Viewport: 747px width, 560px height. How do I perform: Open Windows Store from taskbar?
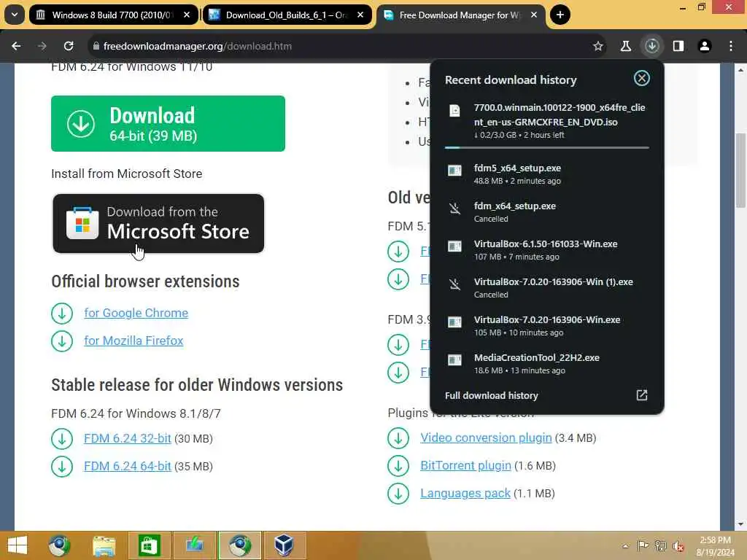[x=149, y=545]
